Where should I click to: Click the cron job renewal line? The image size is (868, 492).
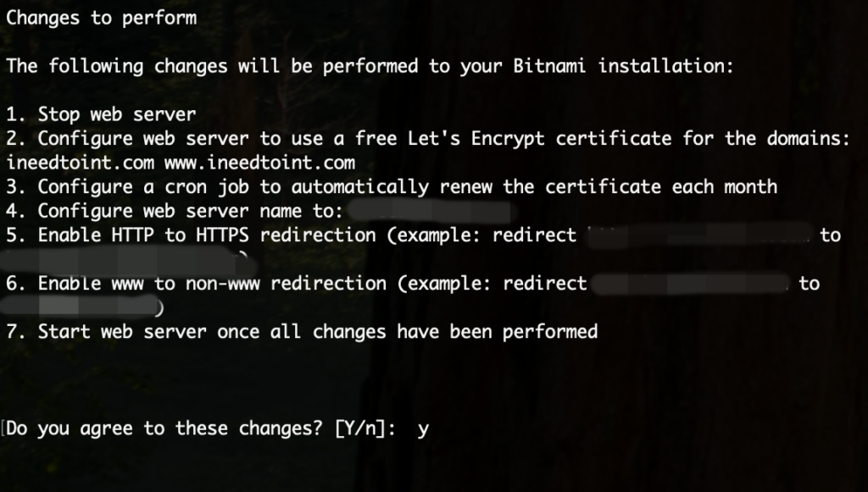392,187
